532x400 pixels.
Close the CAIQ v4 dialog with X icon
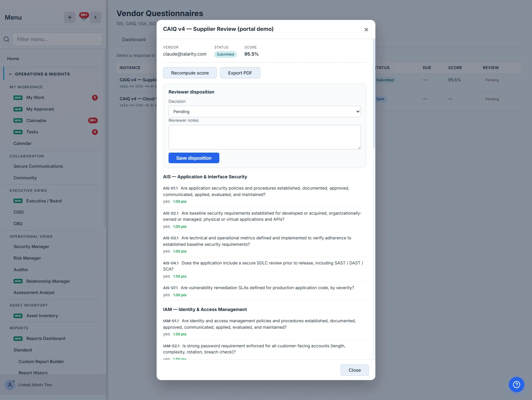[x=366, y=30]
